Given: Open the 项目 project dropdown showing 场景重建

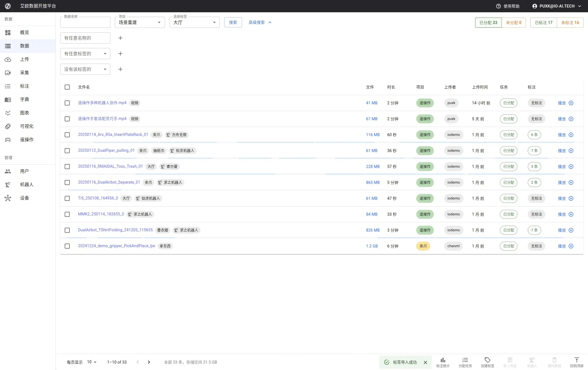Looking at the screenshot, I should tap(140, 22).
